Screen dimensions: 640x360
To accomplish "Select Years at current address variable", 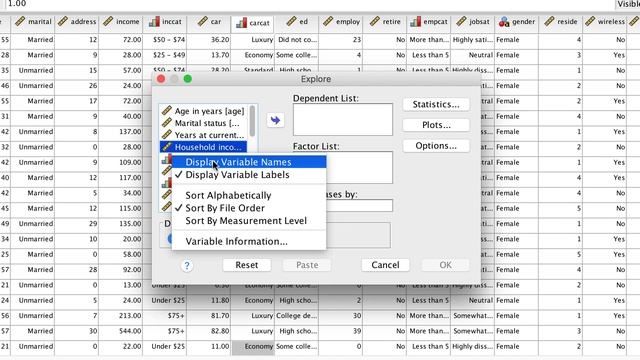I will tap(204, 135).
